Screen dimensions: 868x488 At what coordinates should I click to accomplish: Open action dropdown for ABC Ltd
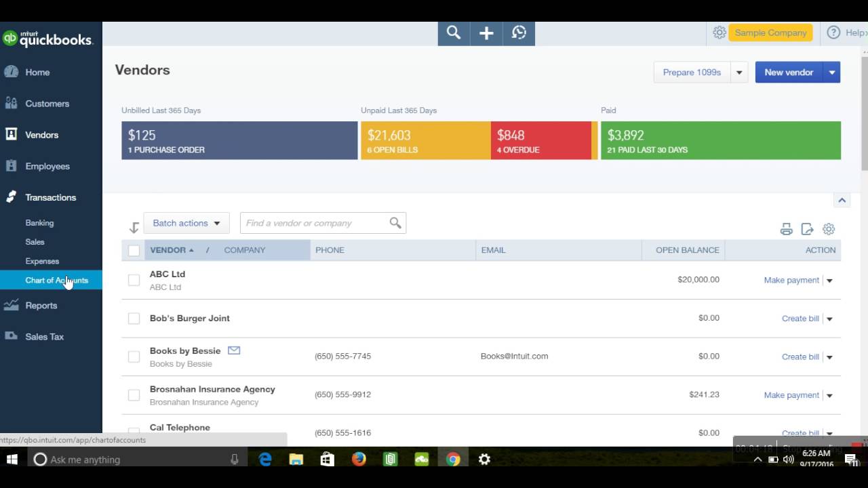point(829,281)
